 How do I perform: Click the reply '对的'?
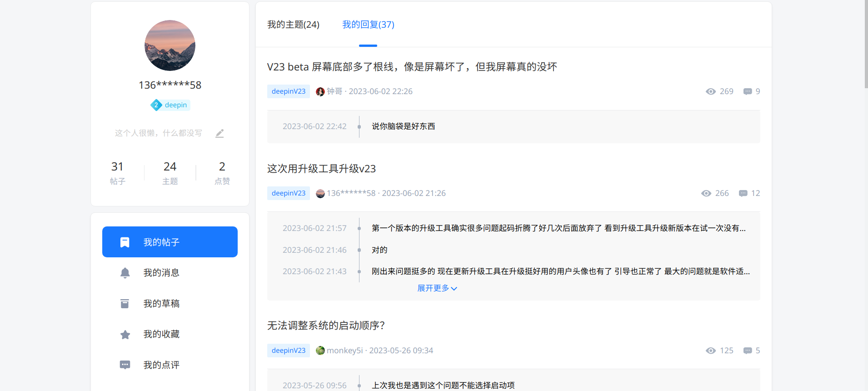[379, 250]
